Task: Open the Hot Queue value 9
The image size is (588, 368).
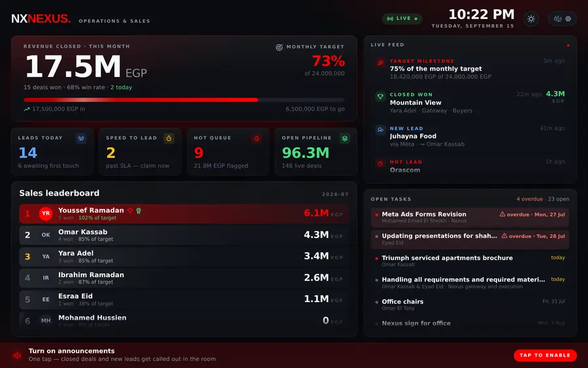Action: click(199, 153)
